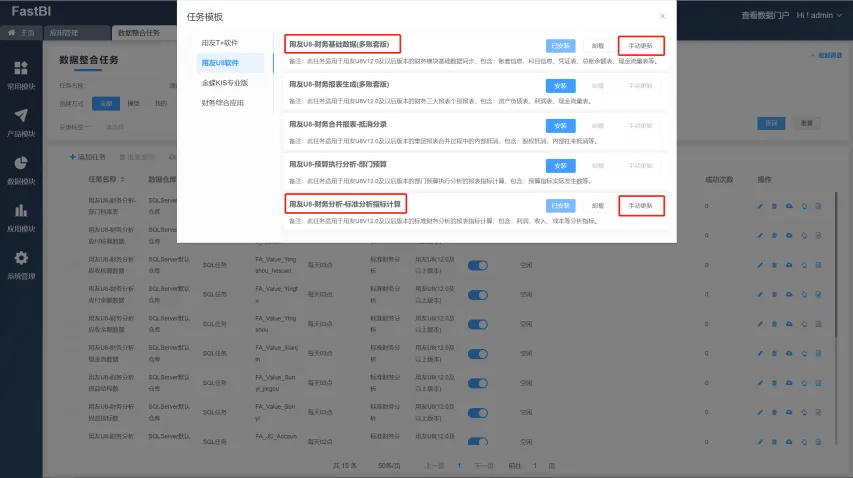853x478 pixels.
Task: Click the pencil edit icon in shou_hesuan row
Action: tap(760, 265)
